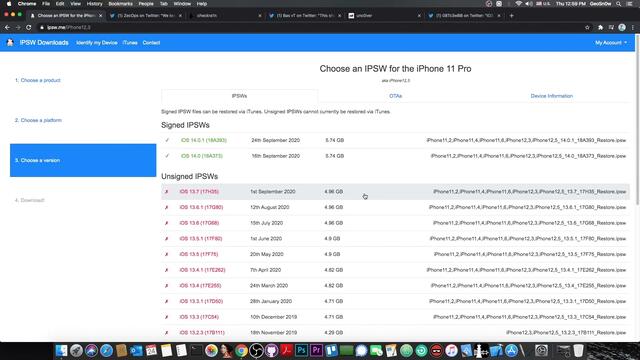Click the Google Chrome dock icon
Image resolution: width=640 pixels, height=360 pixels.
[241, 351]
